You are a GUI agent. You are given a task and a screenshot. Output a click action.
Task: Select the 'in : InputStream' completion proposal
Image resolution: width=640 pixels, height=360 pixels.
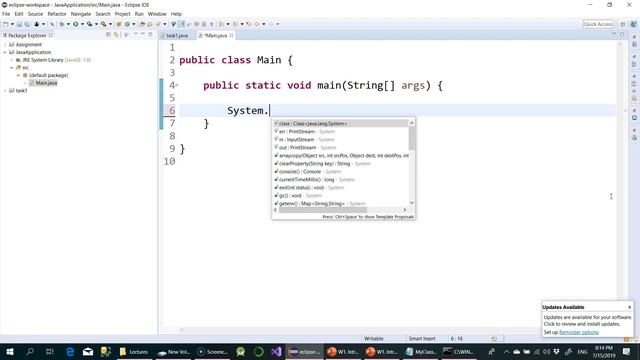point(340,140)
